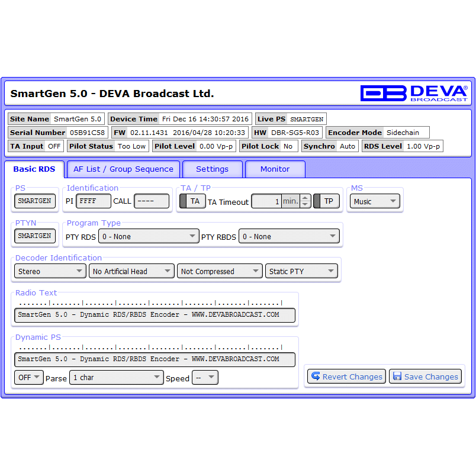Click the Save Changes button
The width and height of the screenshot is (476, 476).
(425, 377)
